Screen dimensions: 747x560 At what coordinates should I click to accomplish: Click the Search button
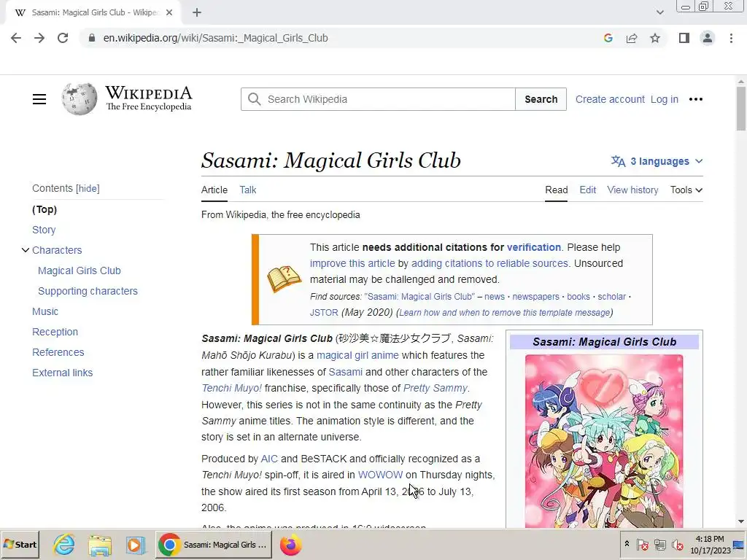click(x=541, y=99)
